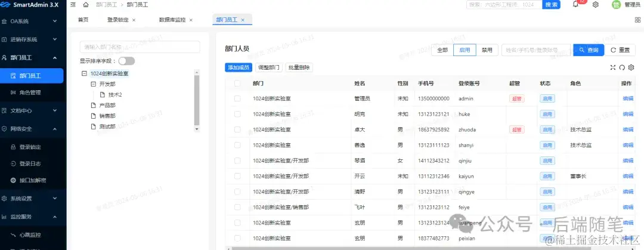Check the row for huke
The image size is (644, 250).
click(237, 114)
